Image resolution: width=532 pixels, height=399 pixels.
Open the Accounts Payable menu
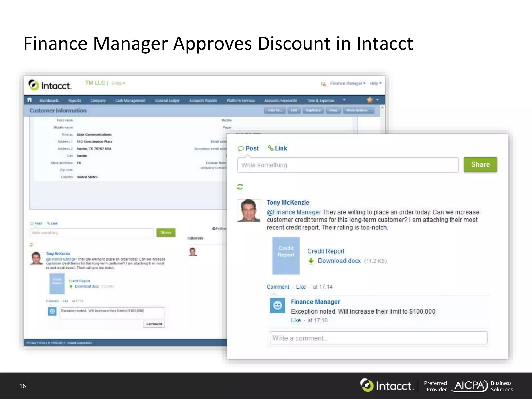(x=203, y=101)
